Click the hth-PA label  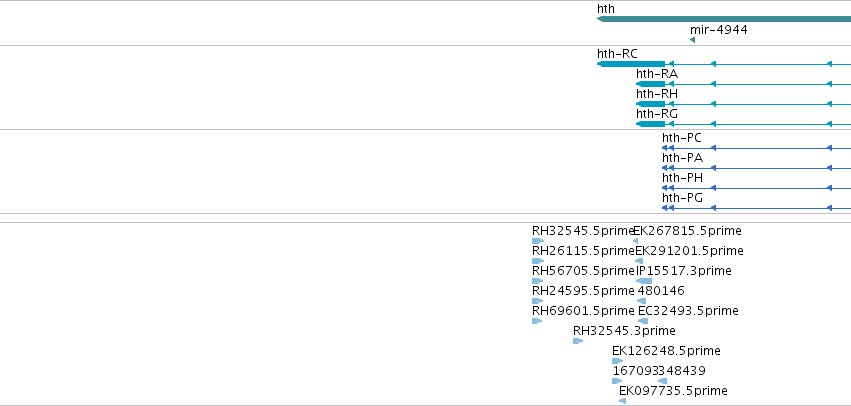[682, 158]
